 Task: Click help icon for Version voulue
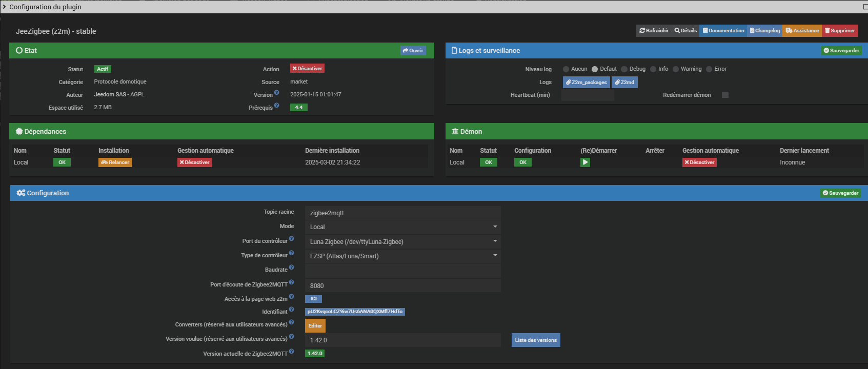click(291, 337)
